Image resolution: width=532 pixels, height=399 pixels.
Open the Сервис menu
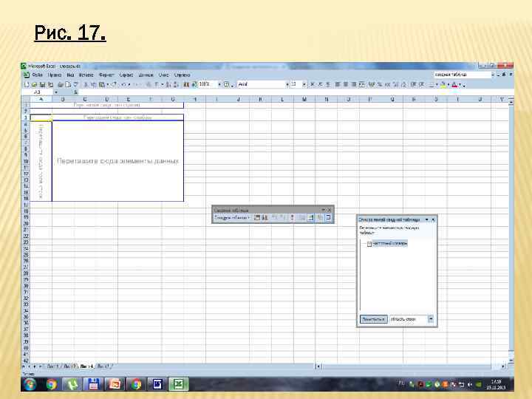coord(126,75)
